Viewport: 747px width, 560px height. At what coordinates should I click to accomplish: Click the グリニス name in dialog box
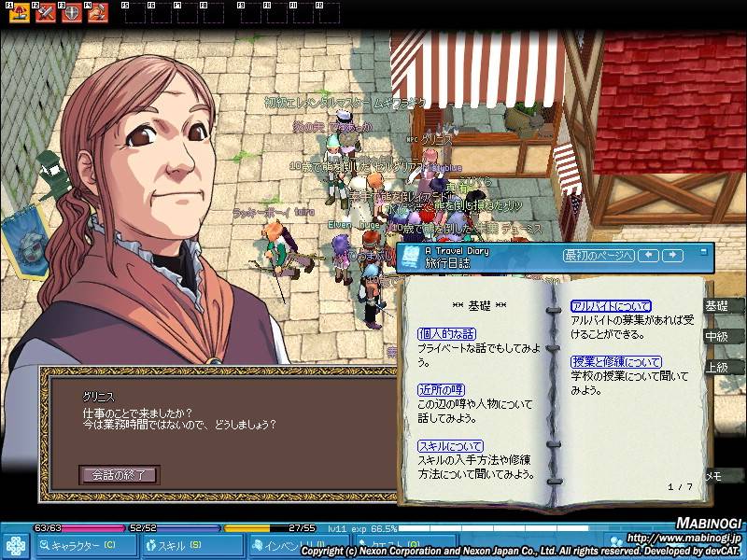99,396
